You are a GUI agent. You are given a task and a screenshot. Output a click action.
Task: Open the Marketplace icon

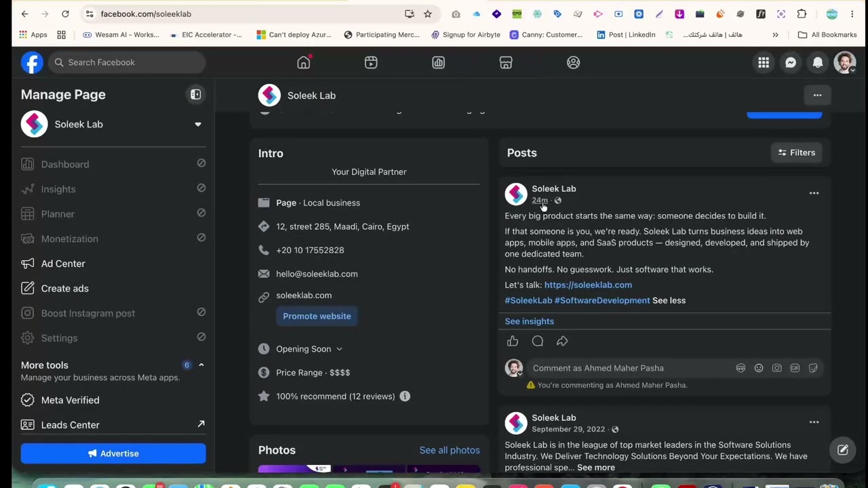click(x=506, y=62)
